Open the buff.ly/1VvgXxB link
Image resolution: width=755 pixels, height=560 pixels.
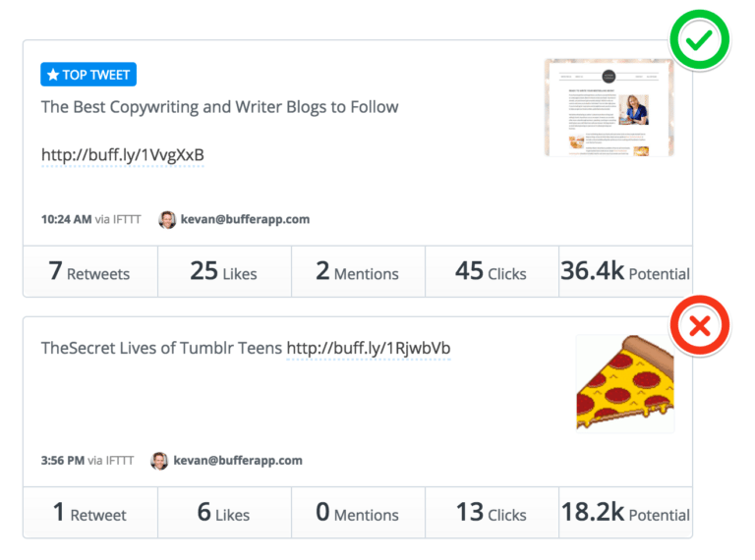tap(122, 155)
